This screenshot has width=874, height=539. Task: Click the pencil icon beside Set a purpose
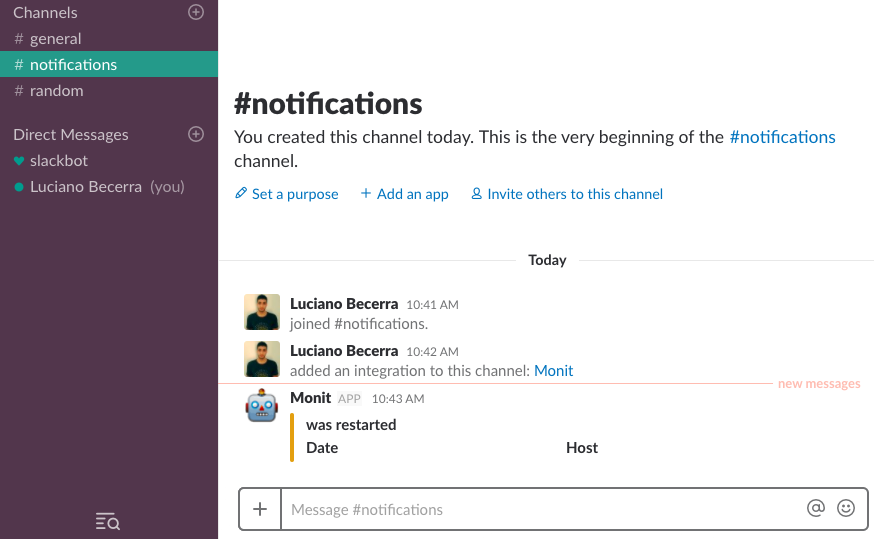[241, 193]
